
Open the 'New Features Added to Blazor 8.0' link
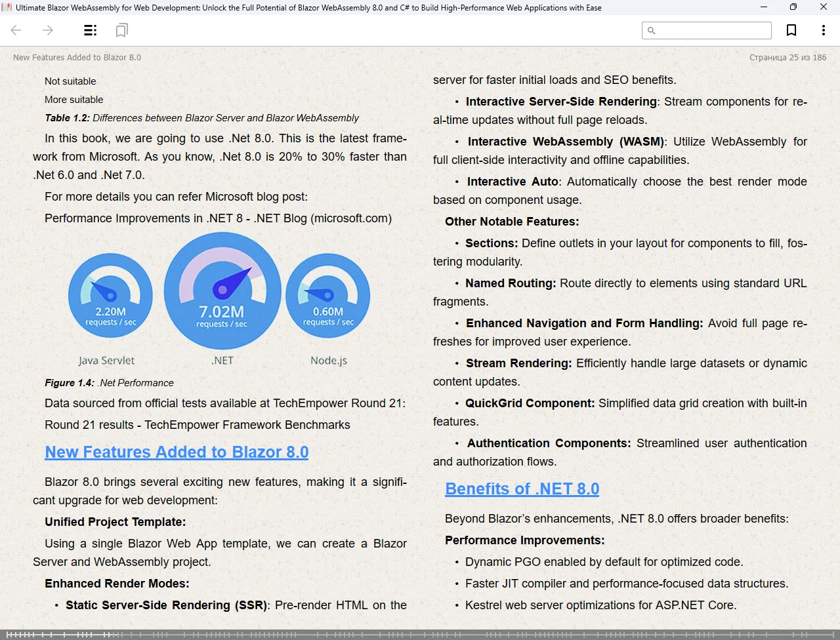[177, 452]
